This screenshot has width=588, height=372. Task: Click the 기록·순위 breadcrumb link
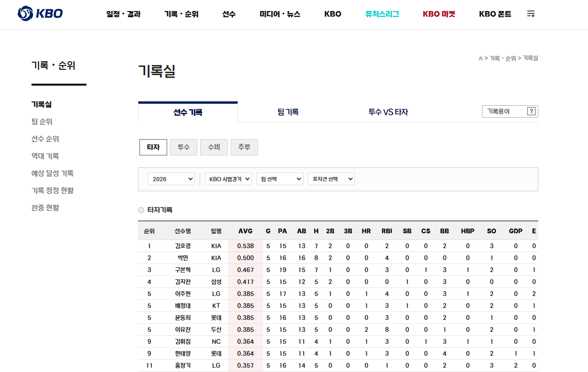click(502, 58)
